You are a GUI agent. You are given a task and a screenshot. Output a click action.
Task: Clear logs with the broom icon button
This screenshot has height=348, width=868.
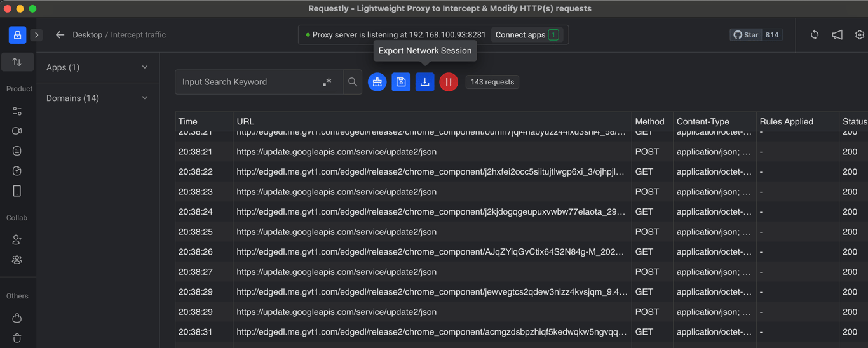(x=377, y=82)
